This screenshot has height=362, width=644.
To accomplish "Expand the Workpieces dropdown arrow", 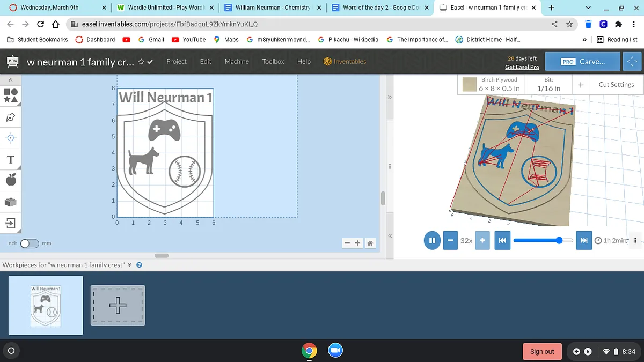I will [x=129, y=265].
